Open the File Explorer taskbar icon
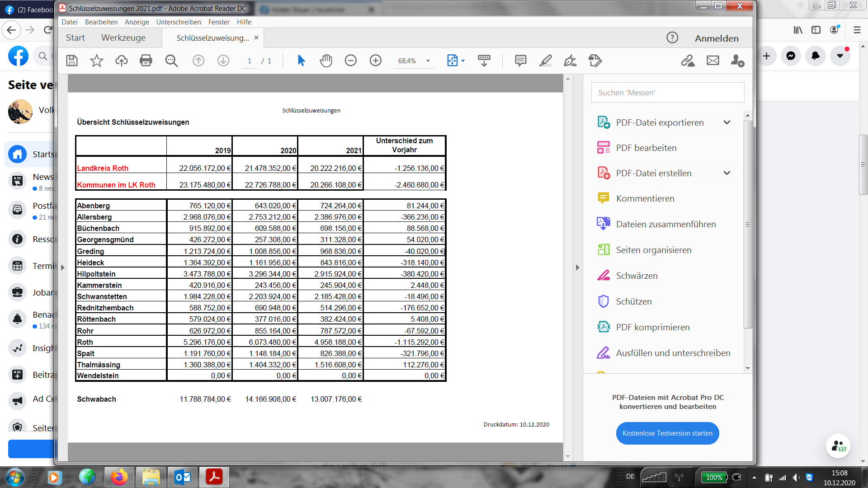The height and width of the screenshot is (488, 868). (151, 477)
